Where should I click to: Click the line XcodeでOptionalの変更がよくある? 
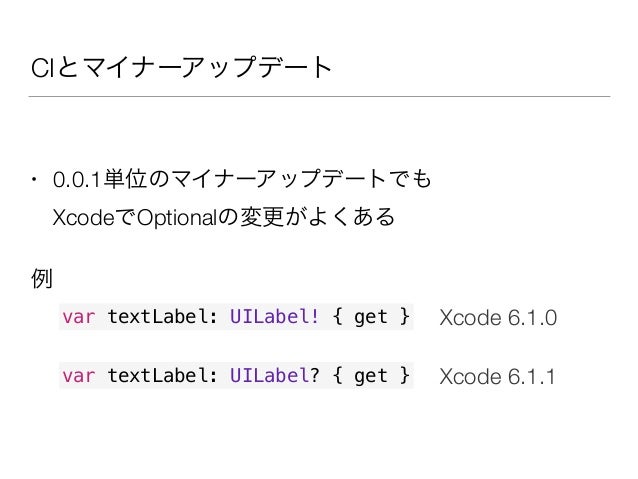[x=223, y=217]
